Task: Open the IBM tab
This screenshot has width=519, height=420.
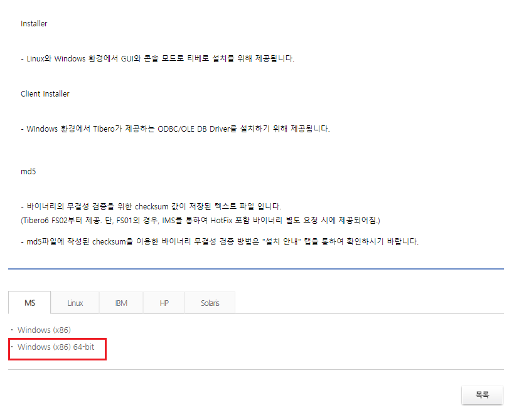Action: coord(121,303)
